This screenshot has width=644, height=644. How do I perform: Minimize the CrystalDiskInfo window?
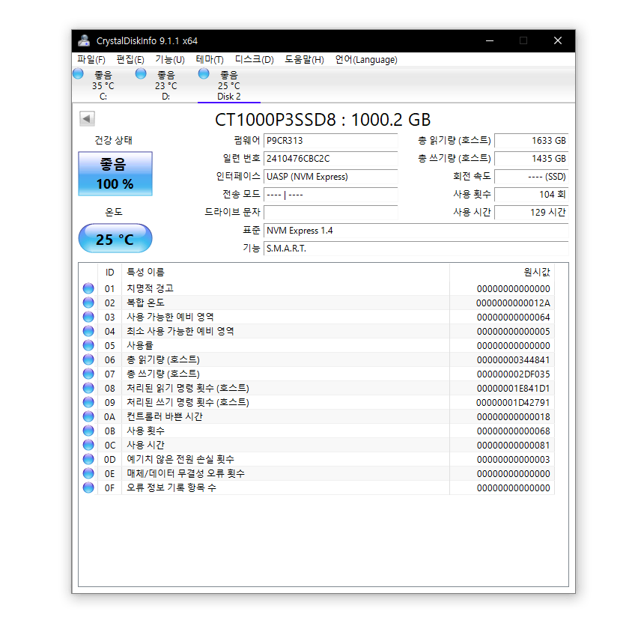click(490, 40)
